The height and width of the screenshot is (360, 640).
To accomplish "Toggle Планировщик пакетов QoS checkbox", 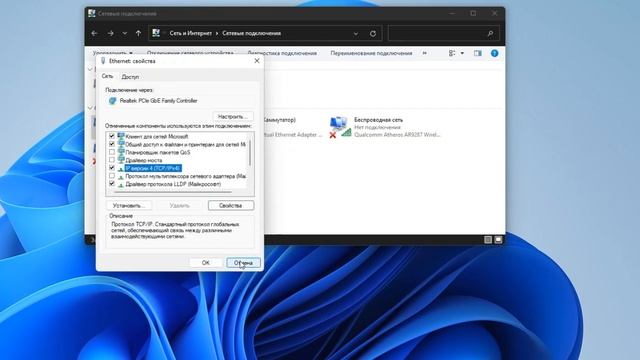I will (x=112, y=152).
